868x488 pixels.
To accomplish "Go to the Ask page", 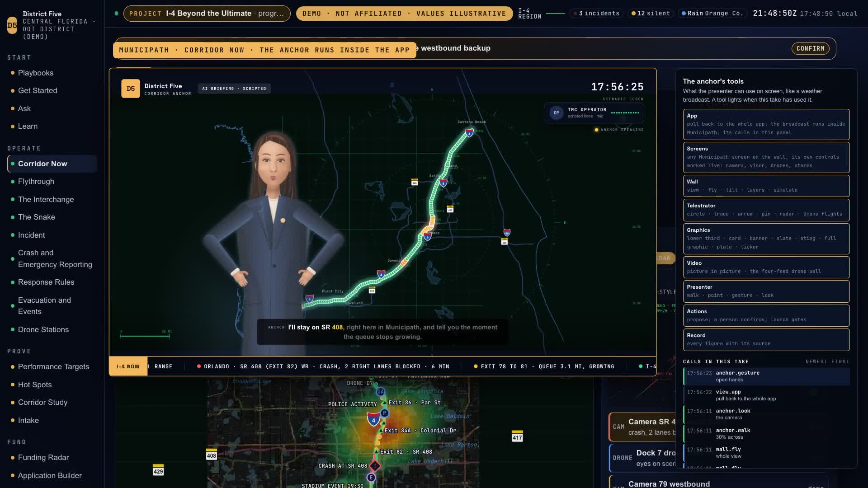I will [x=24, y=108].
